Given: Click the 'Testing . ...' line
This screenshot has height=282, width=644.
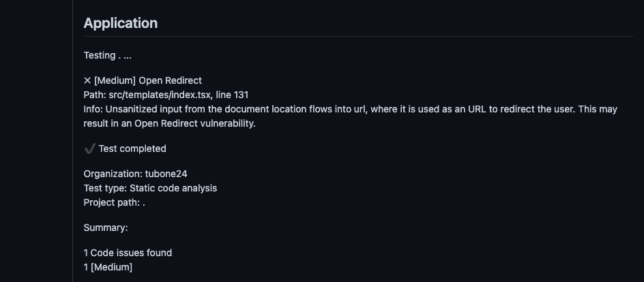Looking at the screenshot, I should tap(108, 56).
